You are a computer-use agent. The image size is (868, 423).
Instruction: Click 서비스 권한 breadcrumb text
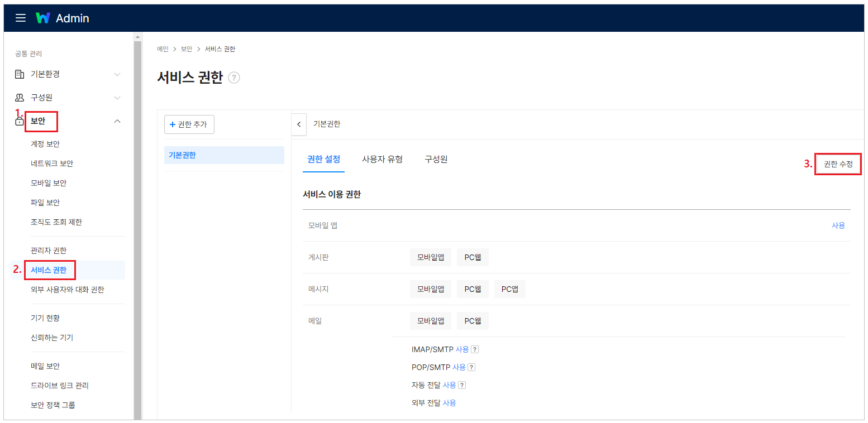click(x=220, y=49)
